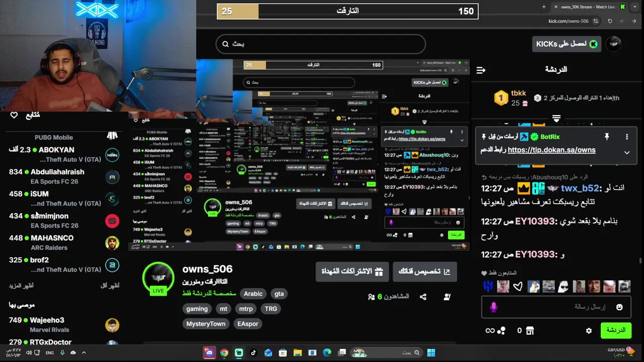Click the channel points bubbles icon
This screenshot has height=362, width=644.
(501, 331)
